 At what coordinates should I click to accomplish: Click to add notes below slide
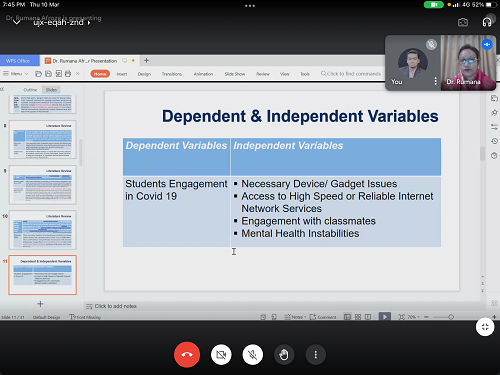[115, 306]
